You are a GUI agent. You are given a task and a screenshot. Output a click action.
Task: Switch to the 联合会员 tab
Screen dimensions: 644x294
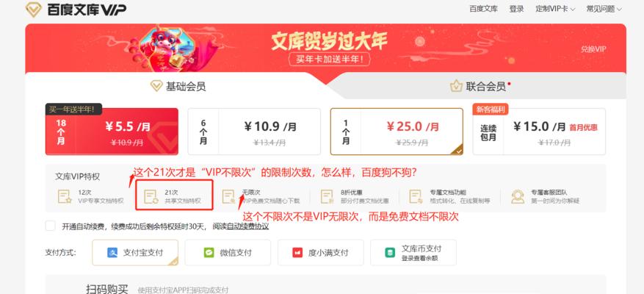click(480, 86)
